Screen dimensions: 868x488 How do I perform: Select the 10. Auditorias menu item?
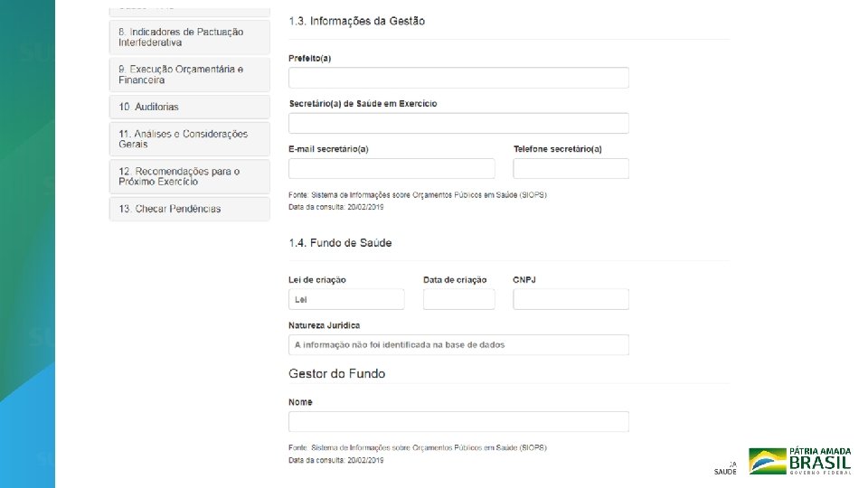coord(189,107)
